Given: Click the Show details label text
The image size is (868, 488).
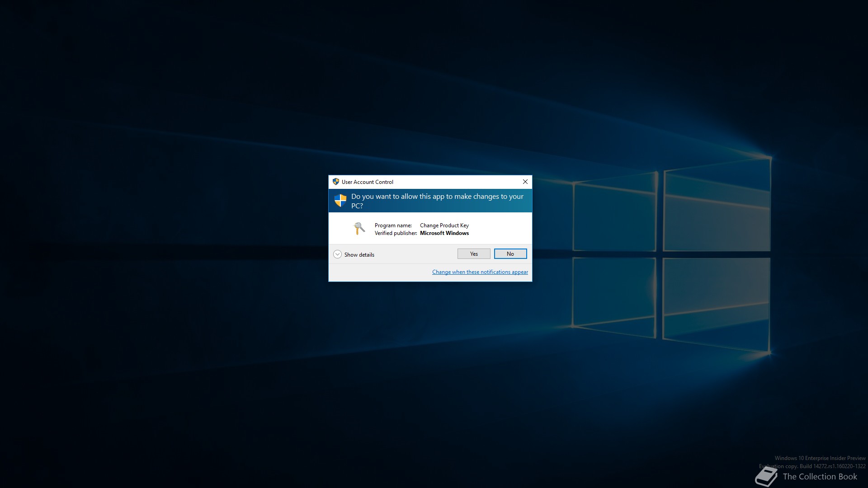Looking at the screenshot, I should 359,255.
